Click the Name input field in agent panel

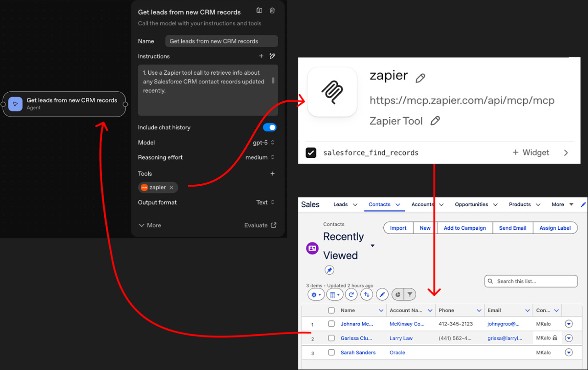pyautogui.click(x=222, y=41)
